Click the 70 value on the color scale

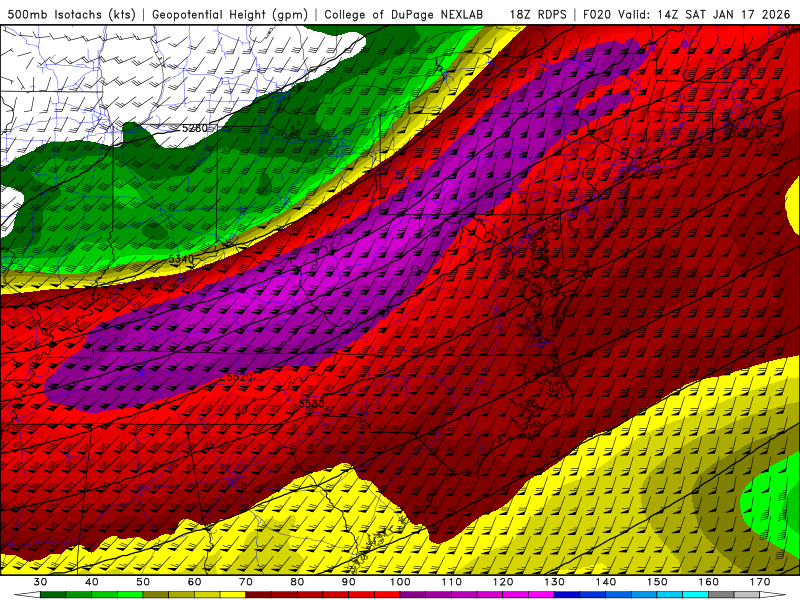tap(246, 582)
